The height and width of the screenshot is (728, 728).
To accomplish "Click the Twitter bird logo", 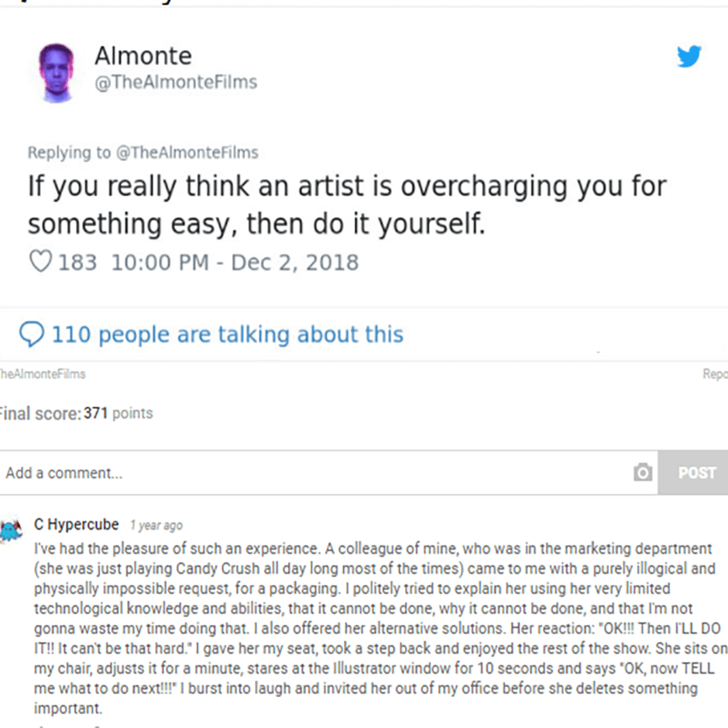I will point(689,57).
